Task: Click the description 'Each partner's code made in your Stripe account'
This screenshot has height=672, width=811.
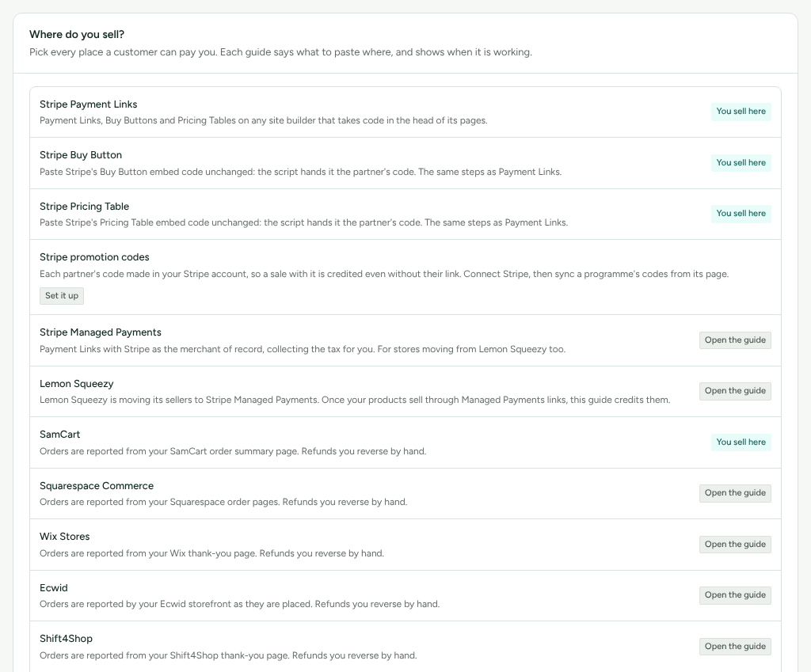Action: click(x=384, y=274)
